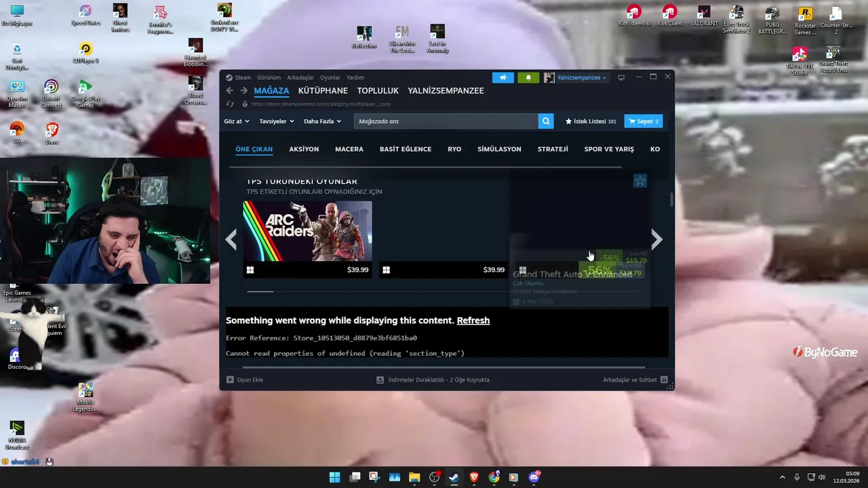The width and height of the screenshot is (868, 488).
Task: Open PUBG BATTLEGROUNDS desktop shortcut
Action: pos(772,20)
